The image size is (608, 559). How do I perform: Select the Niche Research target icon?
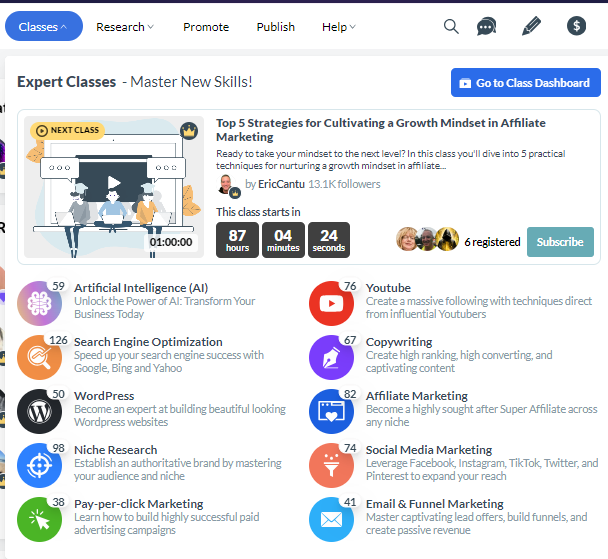pyautogui.click(x=40, y=465)
